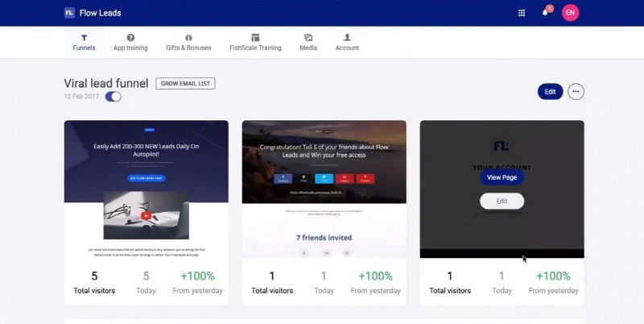The image size is (644, 324).
Task: Click the App training question icon
Action: (x=130, y=37)
